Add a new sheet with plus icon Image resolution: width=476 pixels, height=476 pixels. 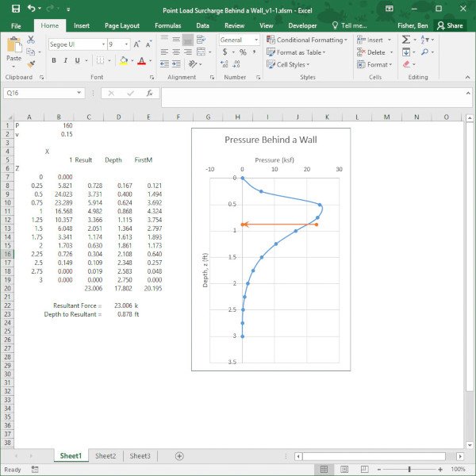click(179, 456)
